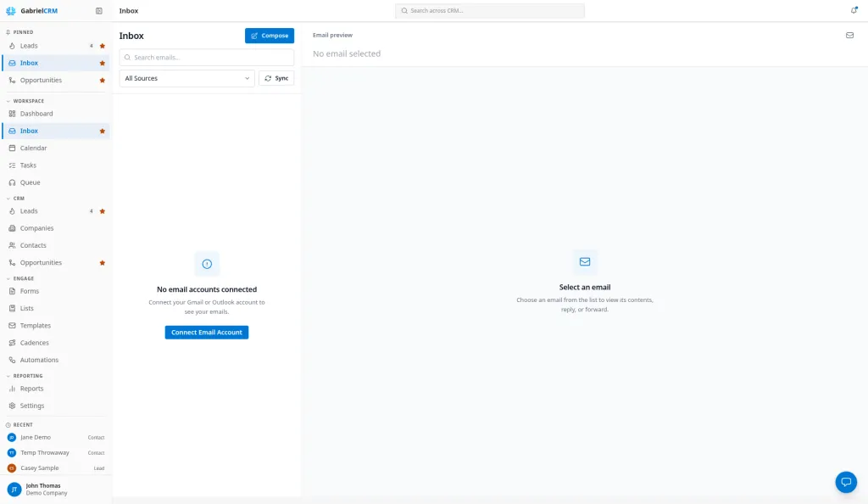The width and height of the screenshot is (868, 504).
Task: Sync emails with the Sync button
Action: (x=276, y=79)
